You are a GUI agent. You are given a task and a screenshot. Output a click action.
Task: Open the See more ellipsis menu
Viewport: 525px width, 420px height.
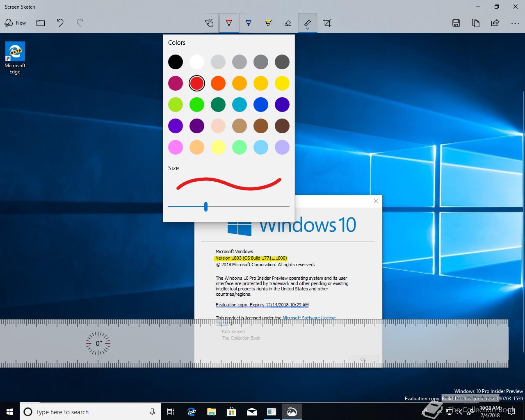[515, 23]
